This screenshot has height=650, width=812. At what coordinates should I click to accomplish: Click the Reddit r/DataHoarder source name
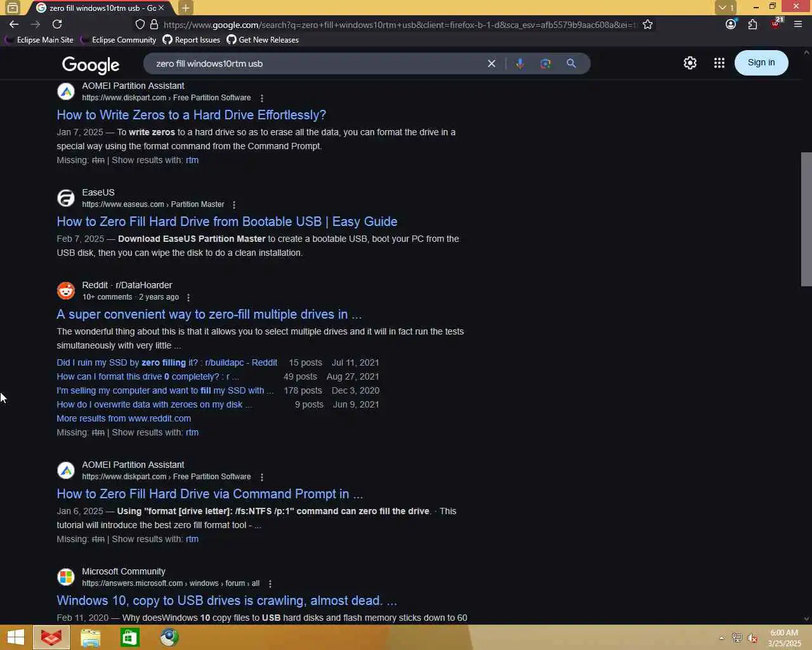(x=127, y=285)
